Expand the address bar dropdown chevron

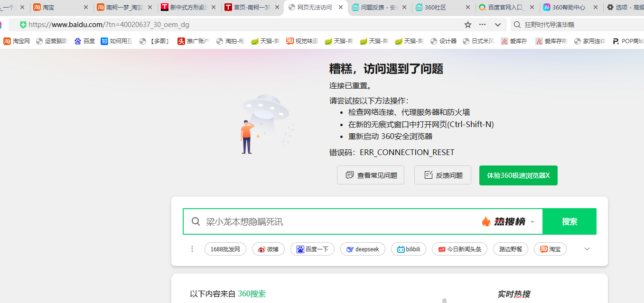[498, 25]
